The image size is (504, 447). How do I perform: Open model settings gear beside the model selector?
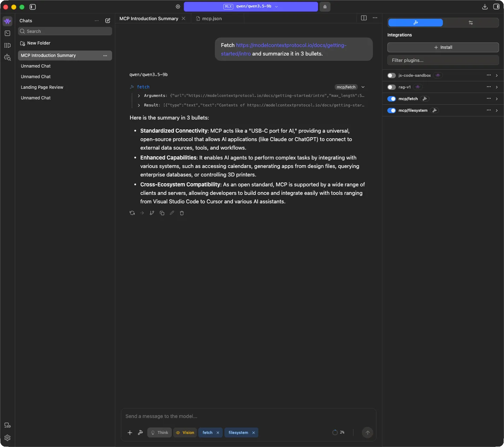pyautogui.click(x=178, y=7)
